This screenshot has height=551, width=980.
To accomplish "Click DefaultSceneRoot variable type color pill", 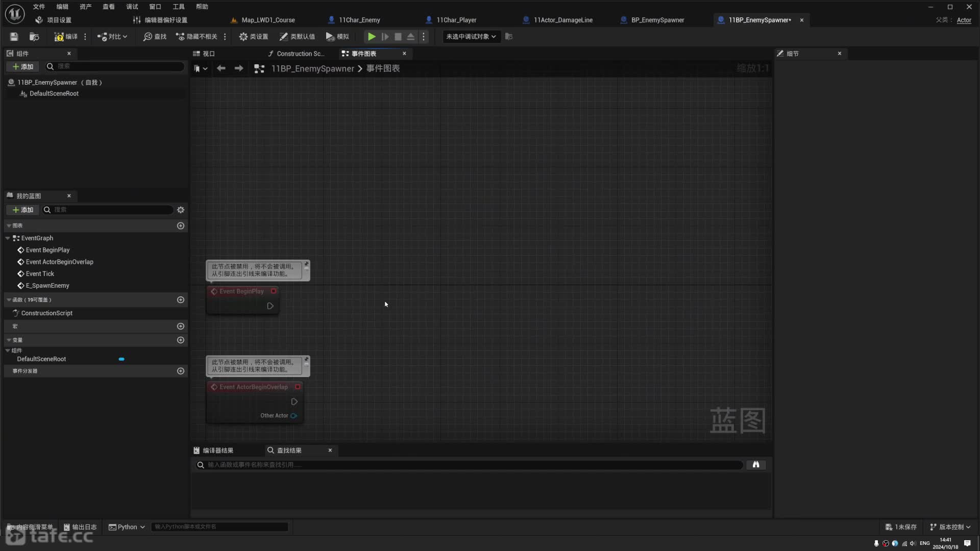I will pyautogui.click(x=121, y=359).
